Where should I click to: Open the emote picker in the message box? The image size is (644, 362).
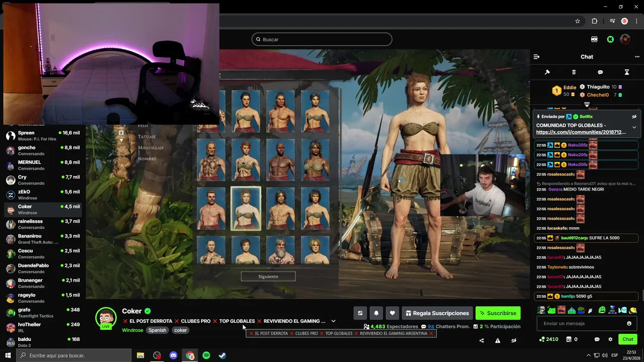tap(629, 323)
